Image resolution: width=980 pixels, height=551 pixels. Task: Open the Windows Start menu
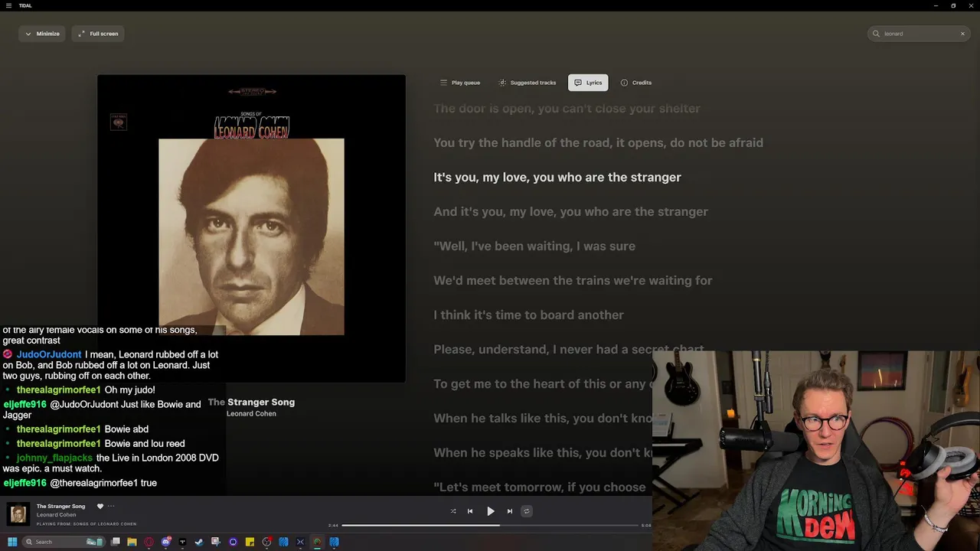pyautogui.click(x=12, y=542)
